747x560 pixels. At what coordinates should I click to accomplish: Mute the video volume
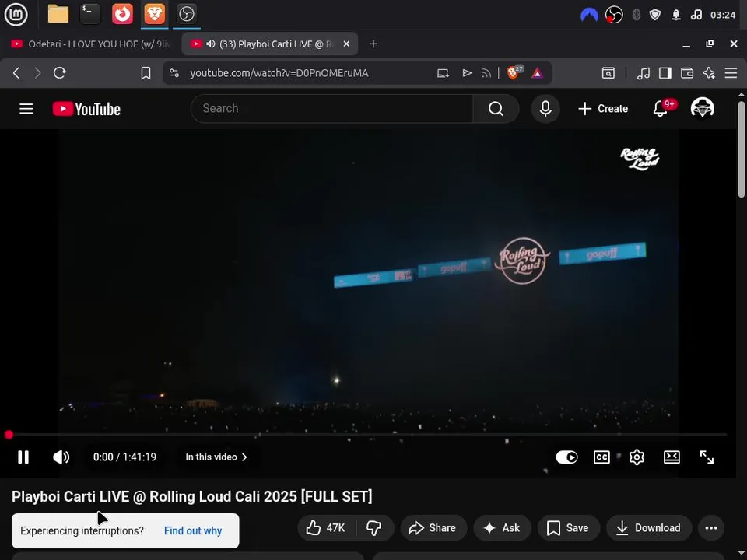tap(61, 457)
